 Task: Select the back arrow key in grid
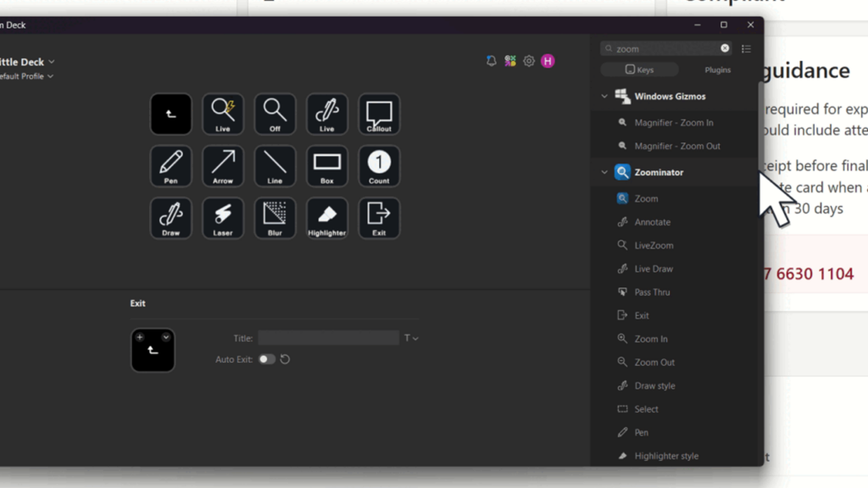(x=170, y=114)
